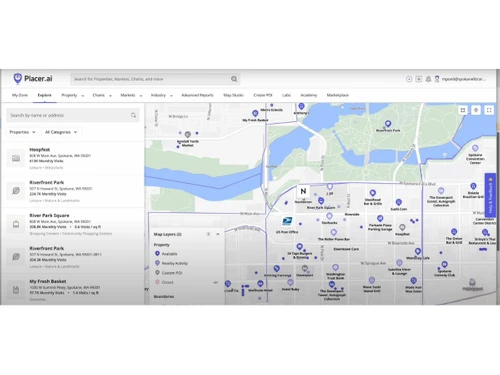Viewport: 500px width, 375px height.
Task: Click the Anthony's map pin
Action: (301, 106)
